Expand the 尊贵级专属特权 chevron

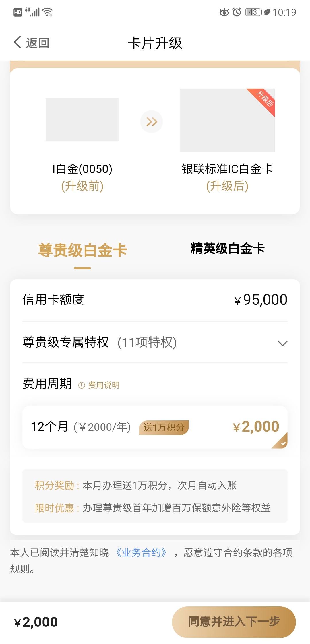pos(283,343)
